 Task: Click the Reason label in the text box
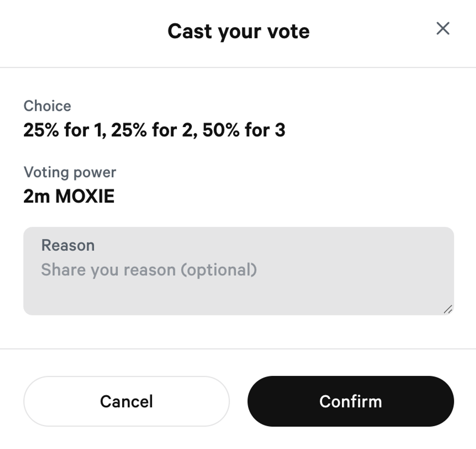point(68,245)
